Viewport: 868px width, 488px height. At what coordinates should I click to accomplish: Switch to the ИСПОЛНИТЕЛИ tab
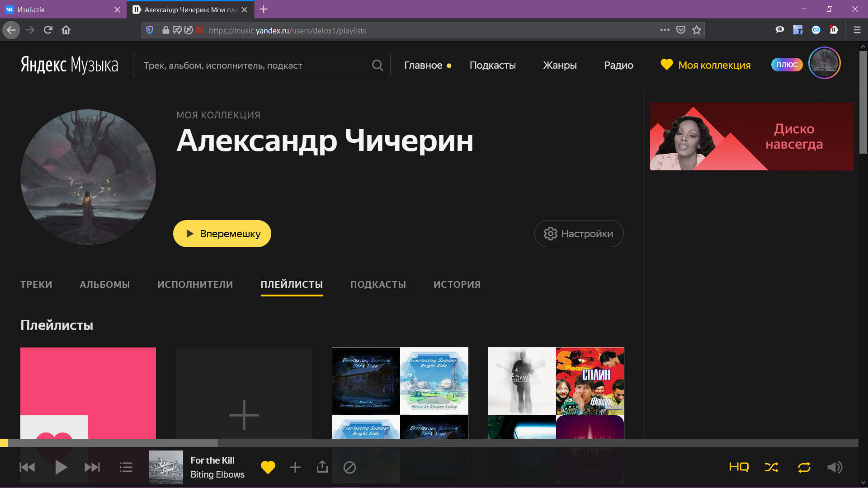[x=195, y=285]
